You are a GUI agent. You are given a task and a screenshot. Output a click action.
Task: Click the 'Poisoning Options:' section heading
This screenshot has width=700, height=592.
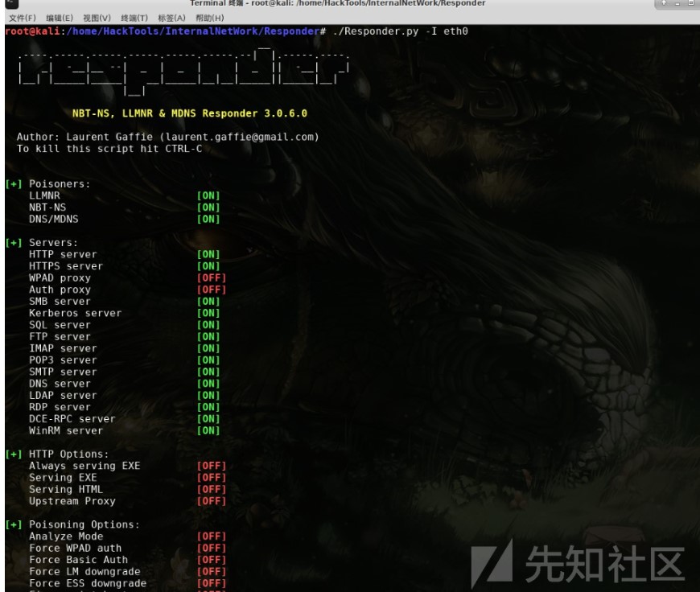[84, 524]
